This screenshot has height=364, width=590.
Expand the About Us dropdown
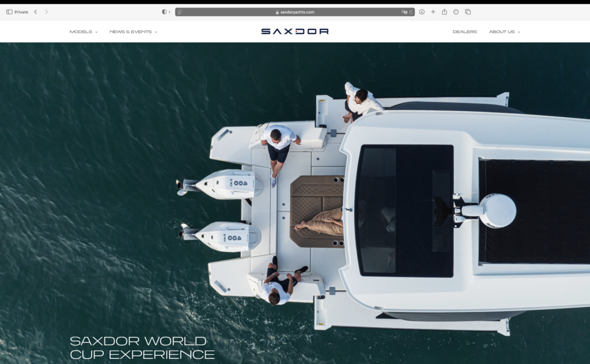pyautogui.click(x=504, y=32)
